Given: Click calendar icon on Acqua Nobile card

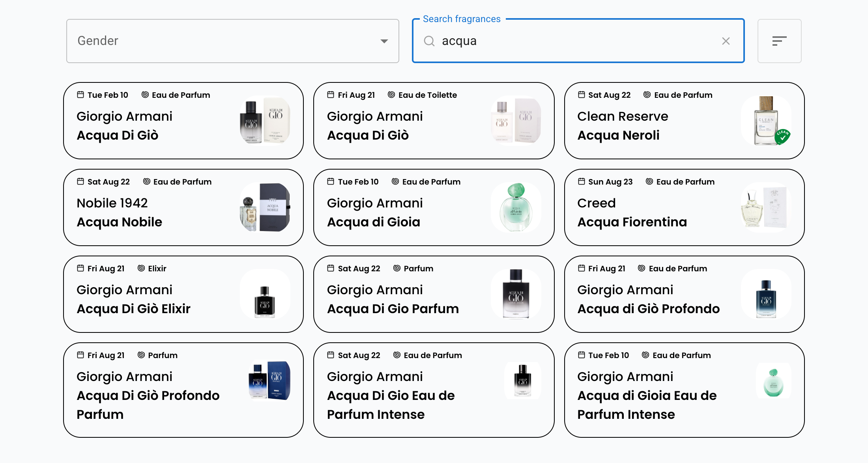Looking at the screenshot, I should coord(80,181).
